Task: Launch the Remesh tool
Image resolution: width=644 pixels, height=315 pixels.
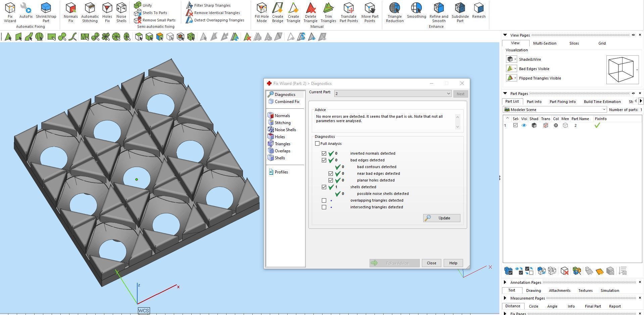Action: pyautogui.click(x=479, y=10)
